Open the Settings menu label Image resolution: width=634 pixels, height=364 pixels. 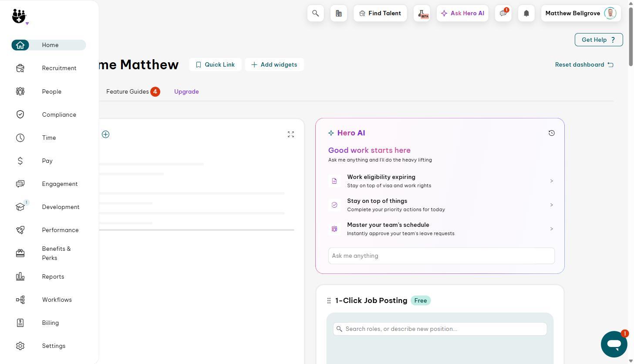[x=54, y=346]
